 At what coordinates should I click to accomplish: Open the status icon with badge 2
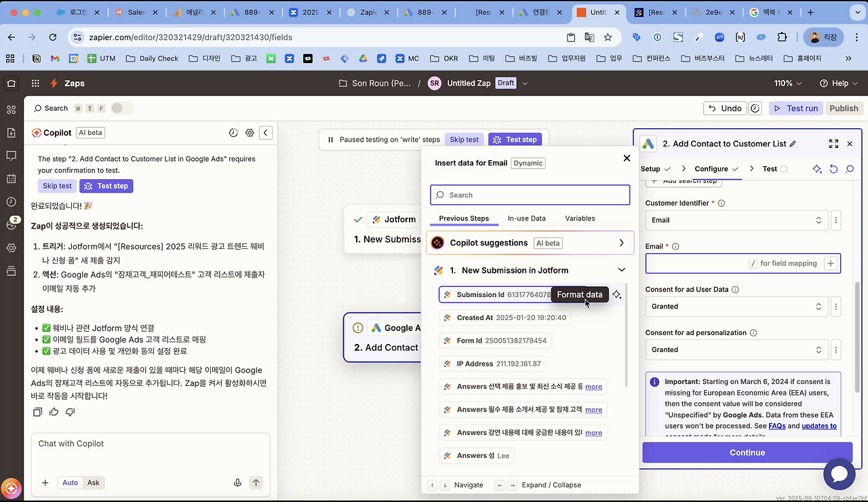[x=11, y=224]
